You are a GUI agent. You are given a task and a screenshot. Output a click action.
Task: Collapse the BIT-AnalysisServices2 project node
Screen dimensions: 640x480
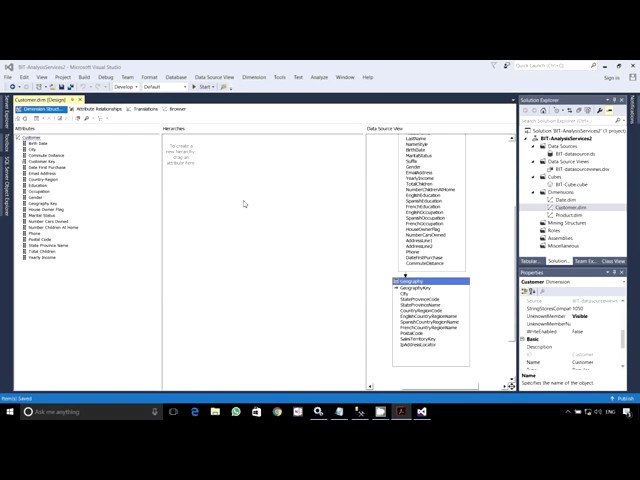526,139
